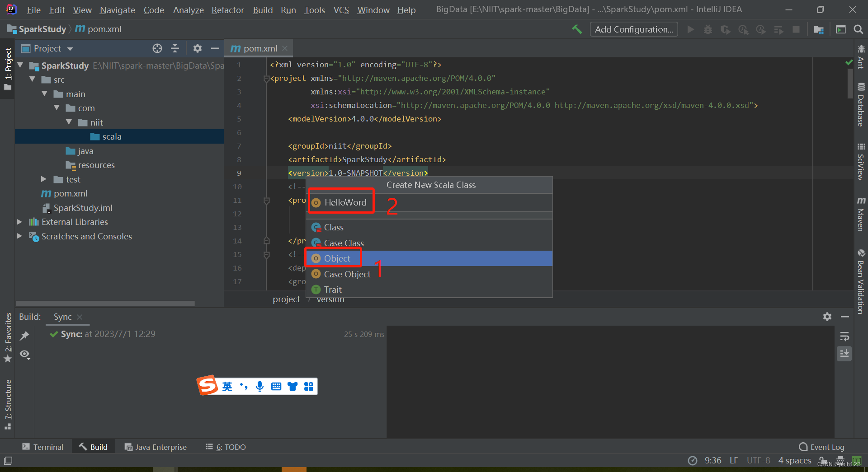Select the scala folder in tree
The width and height of the screenshot is (868, 472).
(112, 136)
